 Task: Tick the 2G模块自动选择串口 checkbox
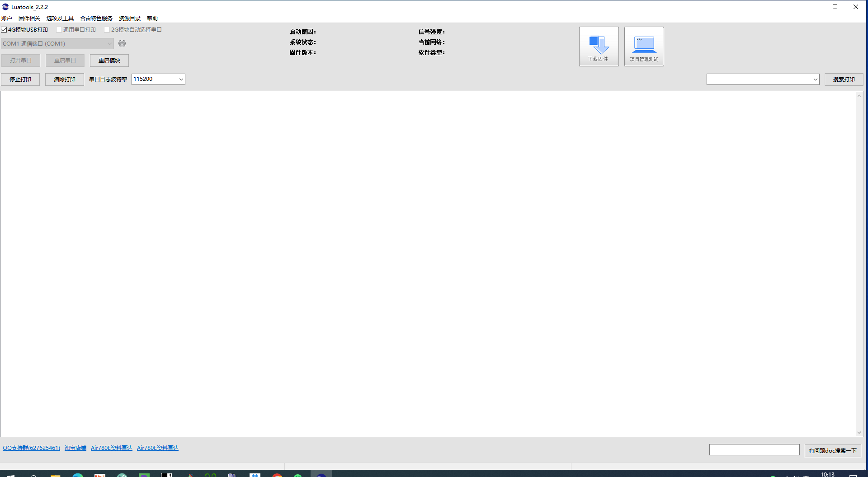(107, 30)
